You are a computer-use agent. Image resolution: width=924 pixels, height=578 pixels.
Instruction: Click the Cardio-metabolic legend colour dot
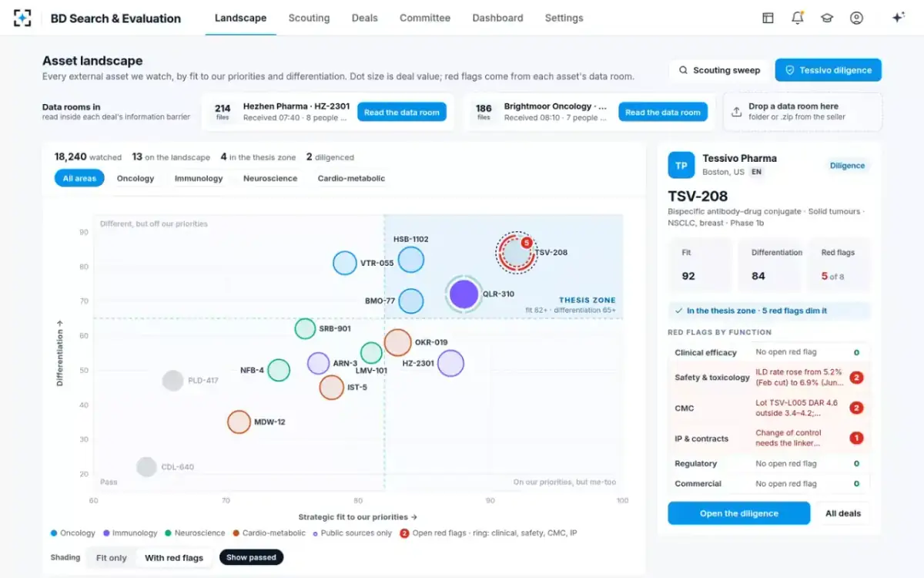click(236, 533)
